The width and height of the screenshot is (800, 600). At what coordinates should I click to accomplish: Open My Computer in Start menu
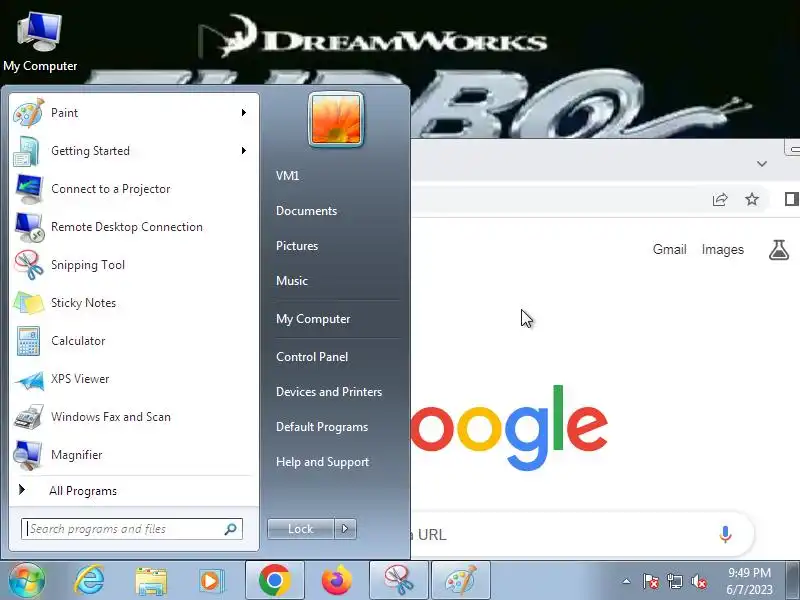(x=313, y=319)
